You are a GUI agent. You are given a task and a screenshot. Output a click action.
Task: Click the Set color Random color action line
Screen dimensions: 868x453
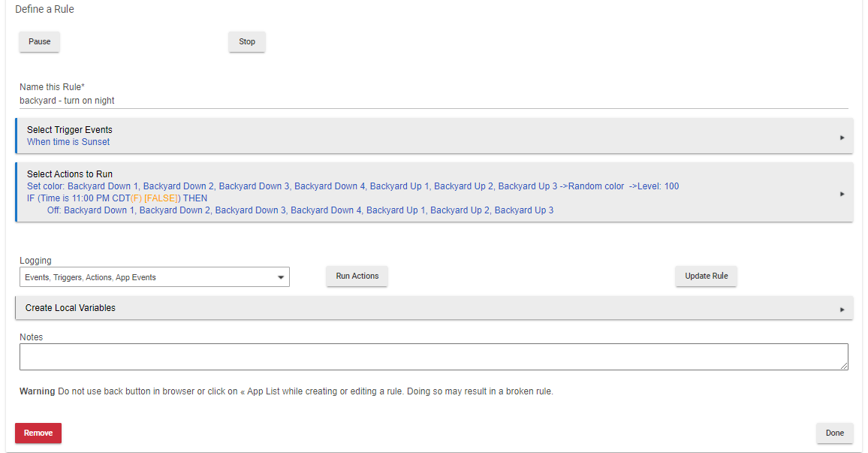353,186
